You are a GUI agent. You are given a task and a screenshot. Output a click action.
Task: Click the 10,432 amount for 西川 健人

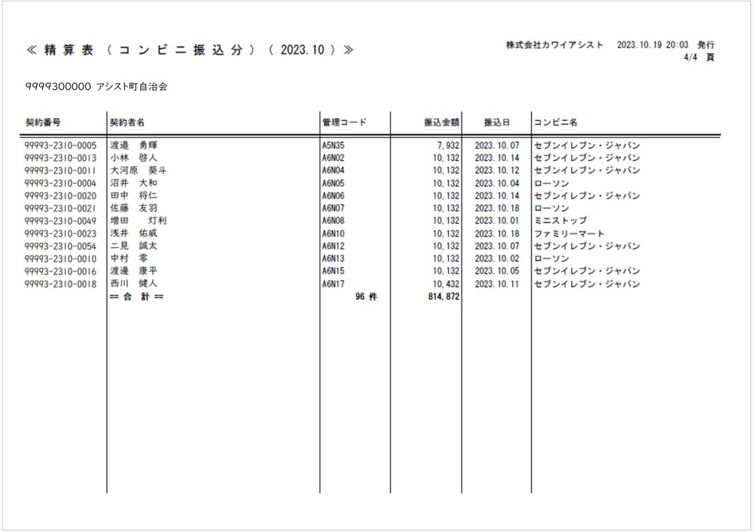(446, 284)
